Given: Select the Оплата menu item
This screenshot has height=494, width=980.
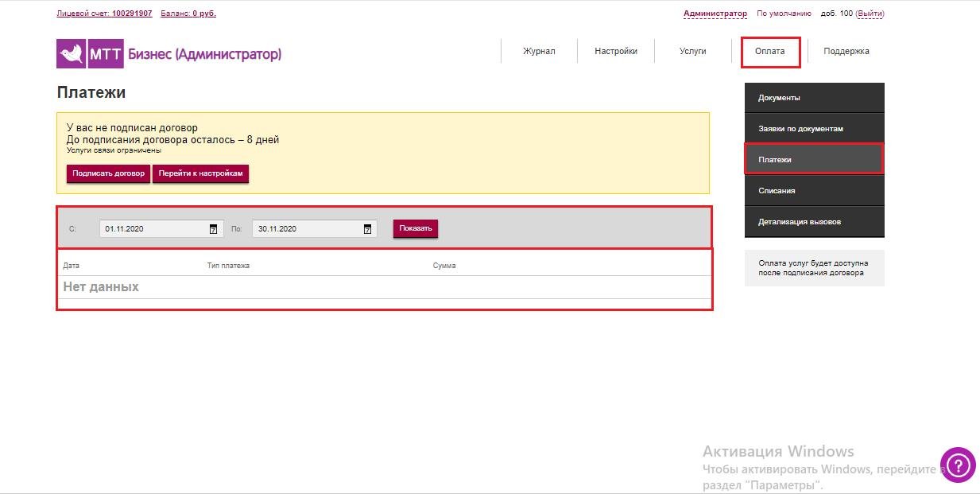Looking at the screenshot, I should (x=770, y=51).
